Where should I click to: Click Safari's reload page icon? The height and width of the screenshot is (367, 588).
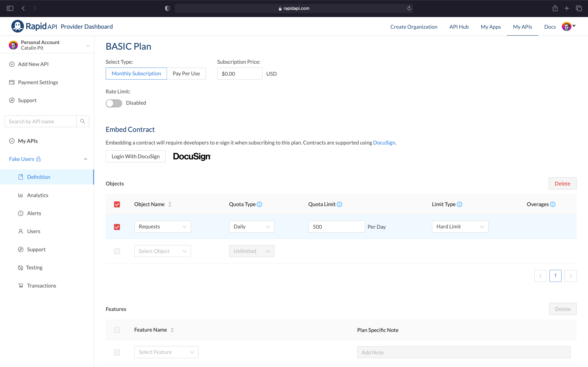409,8
